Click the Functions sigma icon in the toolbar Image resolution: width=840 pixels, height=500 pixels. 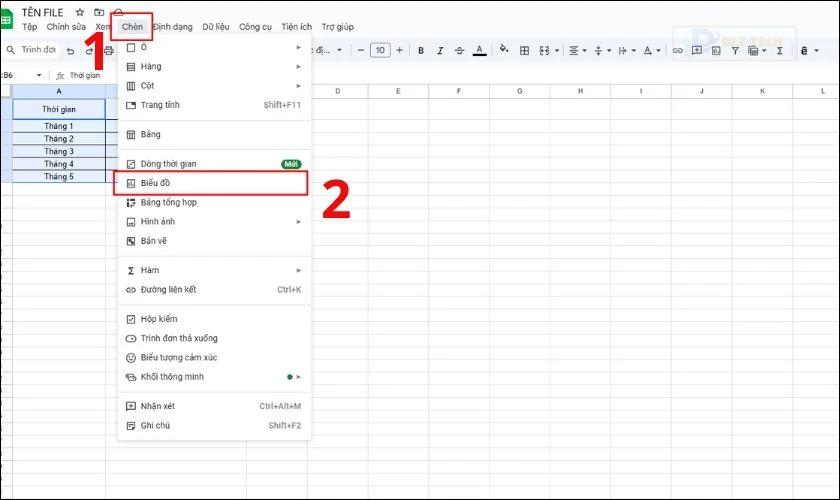click(x=780, y=50)
